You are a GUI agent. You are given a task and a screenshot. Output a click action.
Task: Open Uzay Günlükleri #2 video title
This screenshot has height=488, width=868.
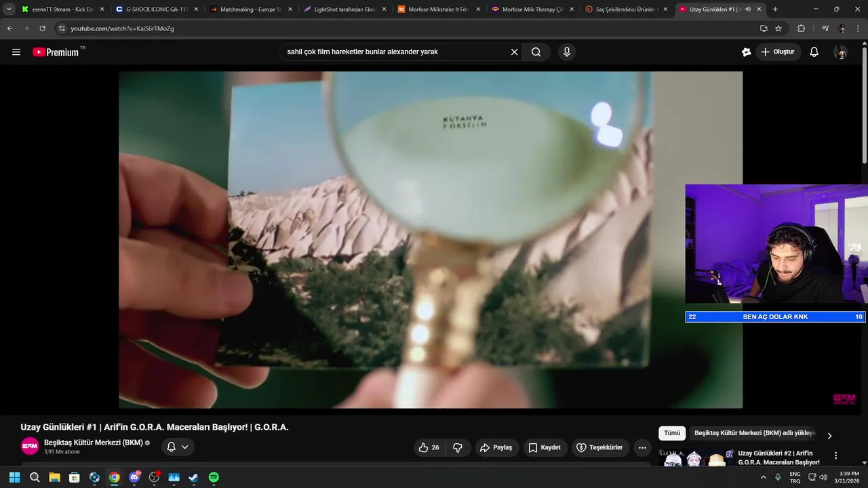778,457
